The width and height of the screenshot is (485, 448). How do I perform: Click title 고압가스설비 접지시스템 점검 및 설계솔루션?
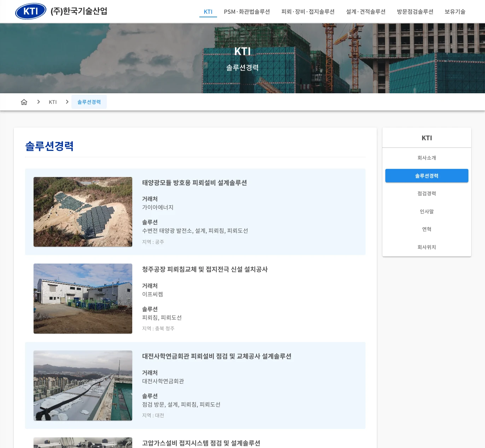[x=201, y=443]
